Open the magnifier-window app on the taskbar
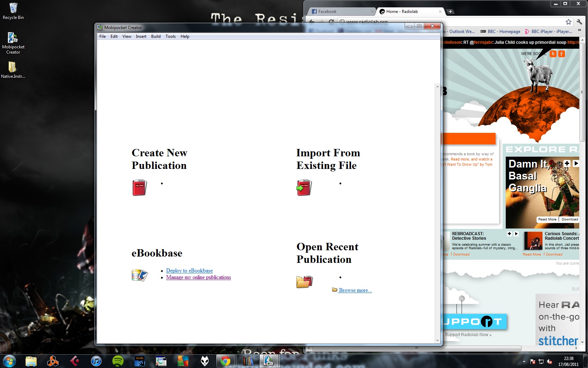The image size is (588, 368). coord(161,361)
